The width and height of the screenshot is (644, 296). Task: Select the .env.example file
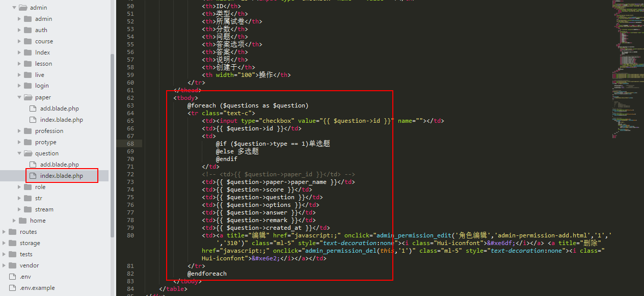coord(37,288)
